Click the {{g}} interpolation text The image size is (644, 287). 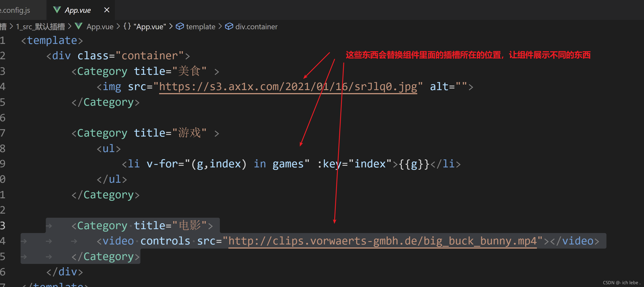[x=414, y=164]
